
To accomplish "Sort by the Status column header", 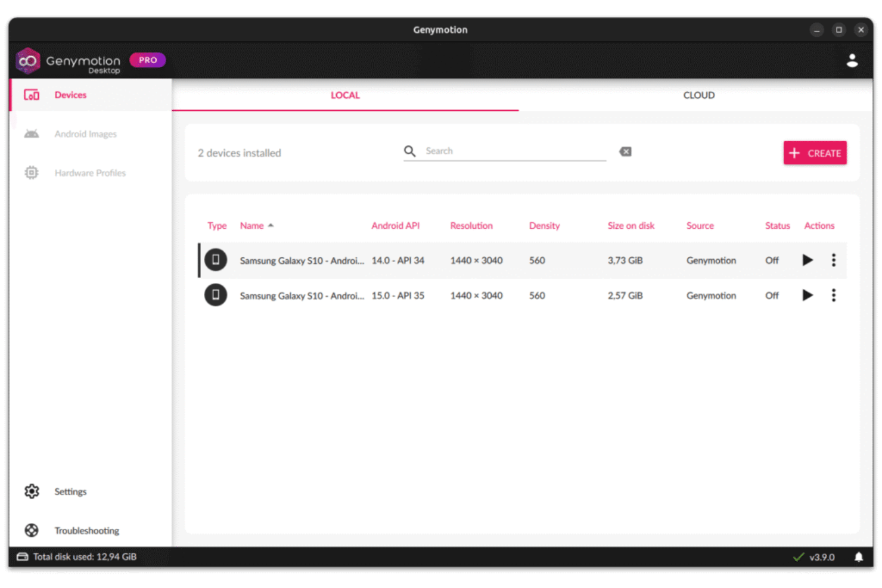I will tap(777, 226).
